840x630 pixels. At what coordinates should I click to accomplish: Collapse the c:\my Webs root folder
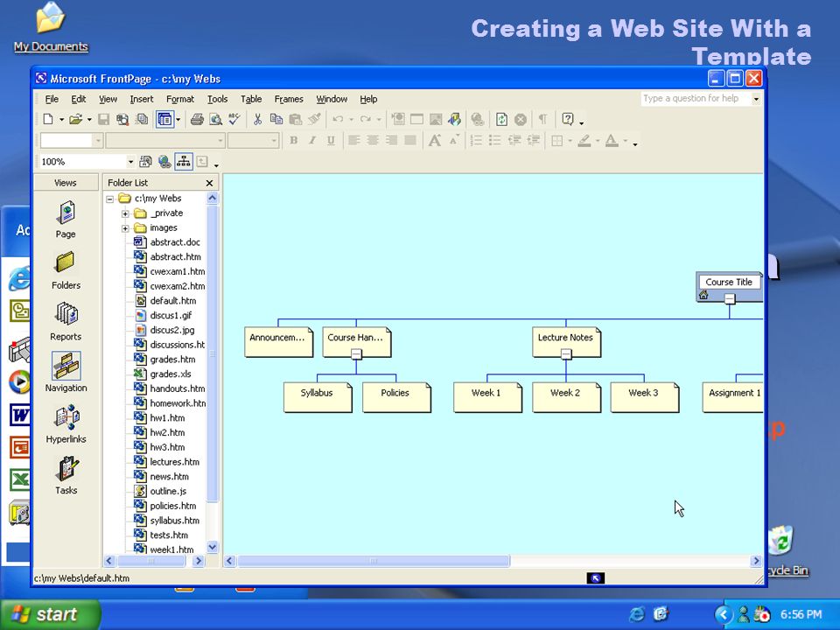click(x=110, y=199)
